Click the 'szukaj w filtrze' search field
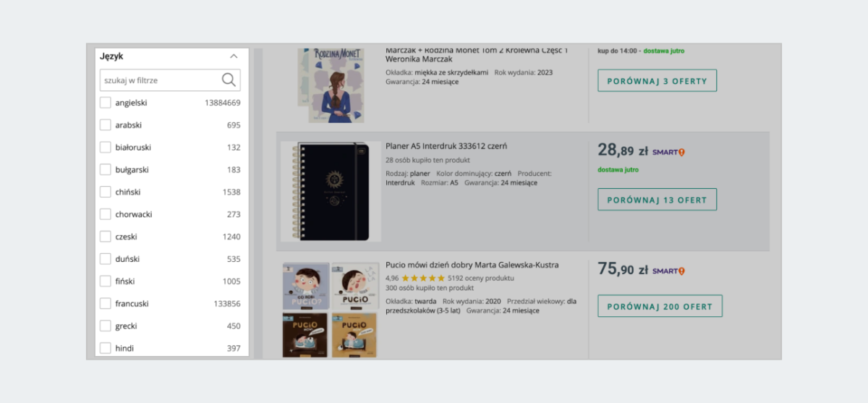Image resolution: width=868 pixels, height=403 pixels. (161, 80)
